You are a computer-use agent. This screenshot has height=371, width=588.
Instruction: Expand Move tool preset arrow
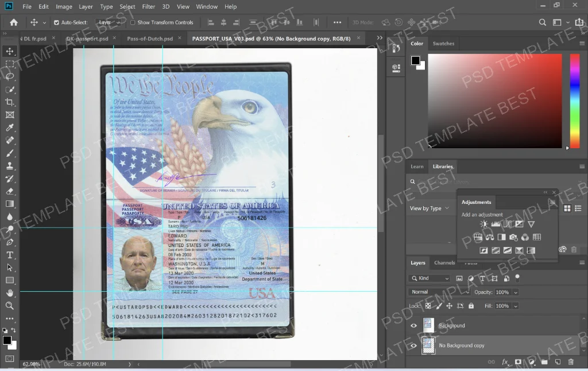tap(44, 22)
